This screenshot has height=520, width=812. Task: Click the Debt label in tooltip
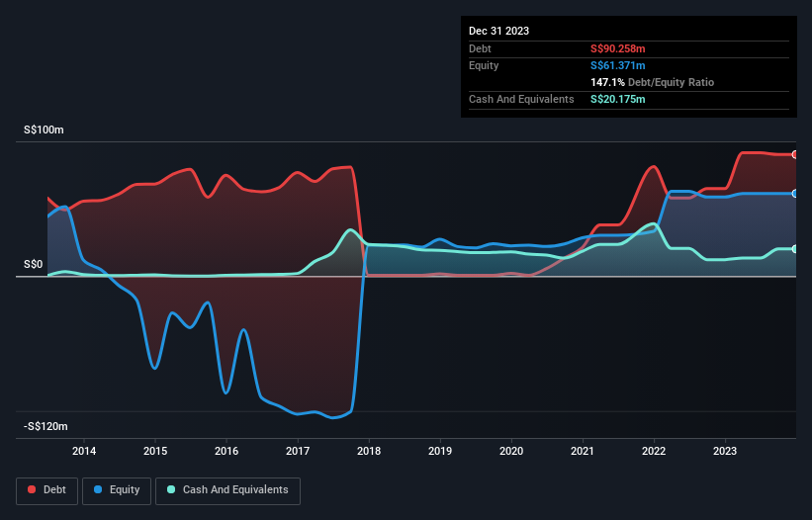click(480, 48)
